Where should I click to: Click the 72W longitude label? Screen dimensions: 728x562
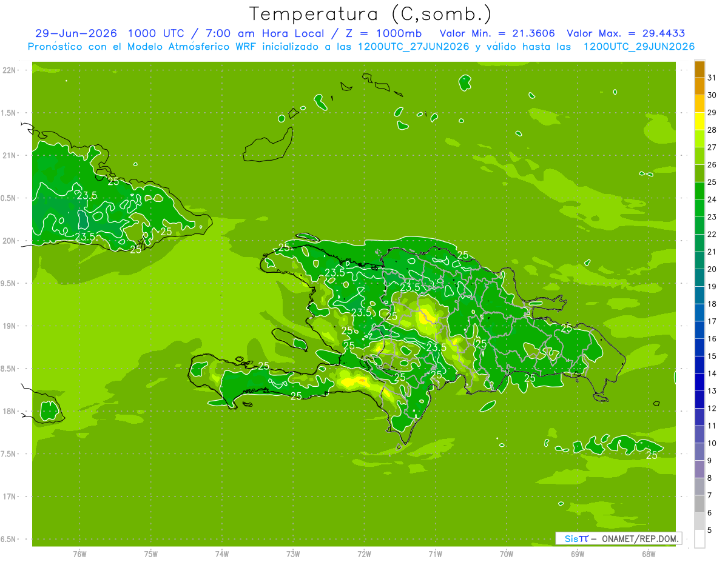tap(364, 554)
